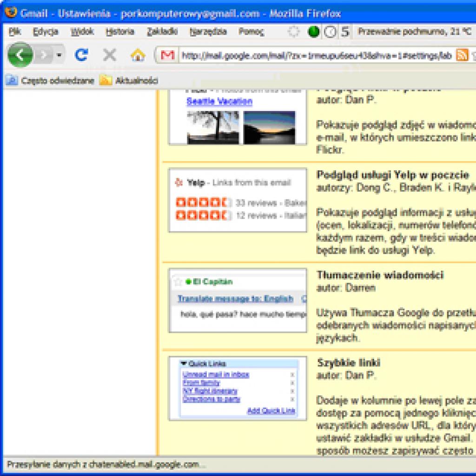Click the sunset lake photo thumbnail
The height and width of the screenshot is (476, 476).
[x=269, y=127]
